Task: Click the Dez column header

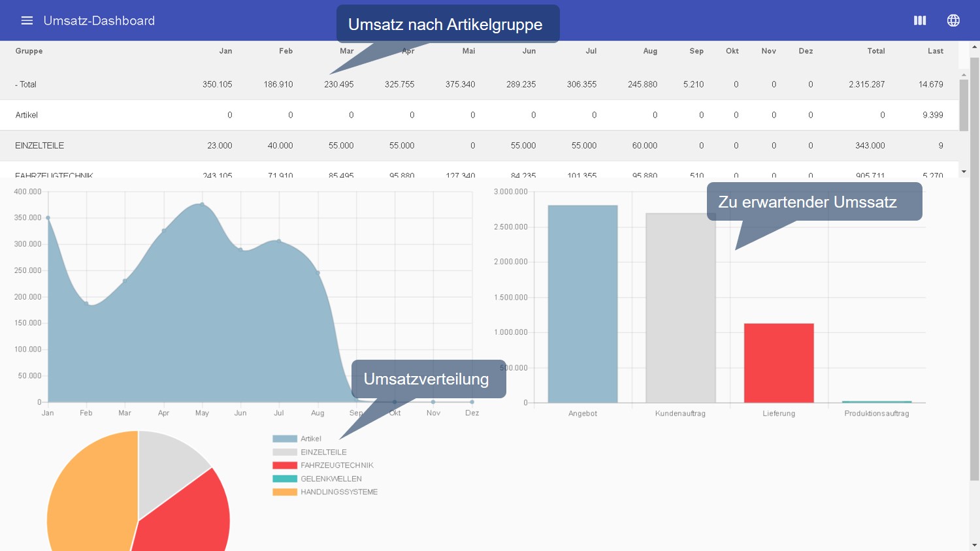Action: pyautogui.click(x=806, y=51)
